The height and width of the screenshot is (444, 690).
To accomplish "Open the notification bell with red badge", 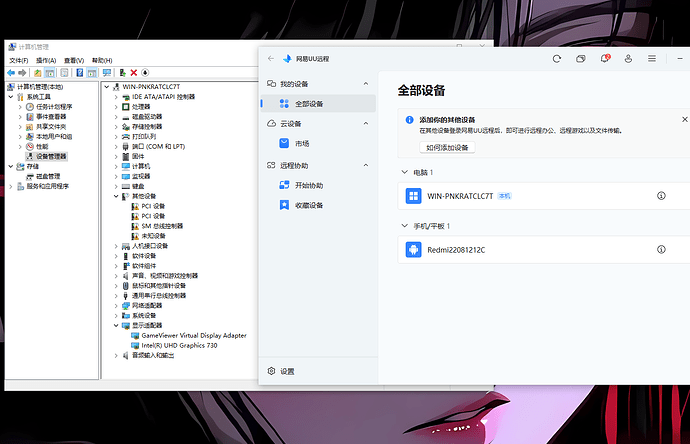I will pos(605,58).
